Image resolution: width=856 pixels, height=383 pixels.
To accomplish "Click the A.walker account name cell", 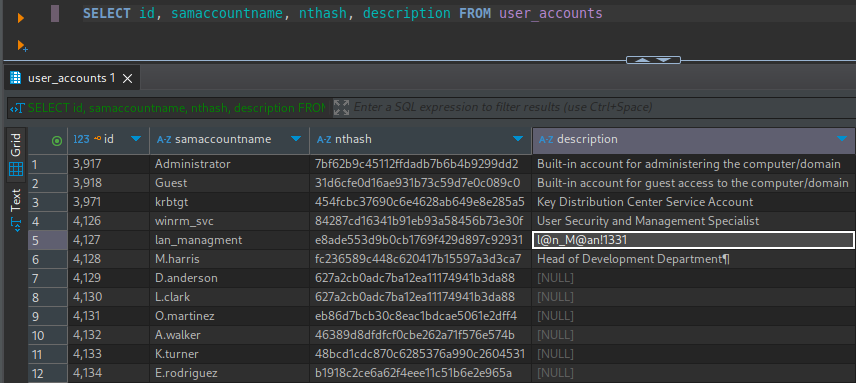I will pyautogui.click(x=229, y=335).
